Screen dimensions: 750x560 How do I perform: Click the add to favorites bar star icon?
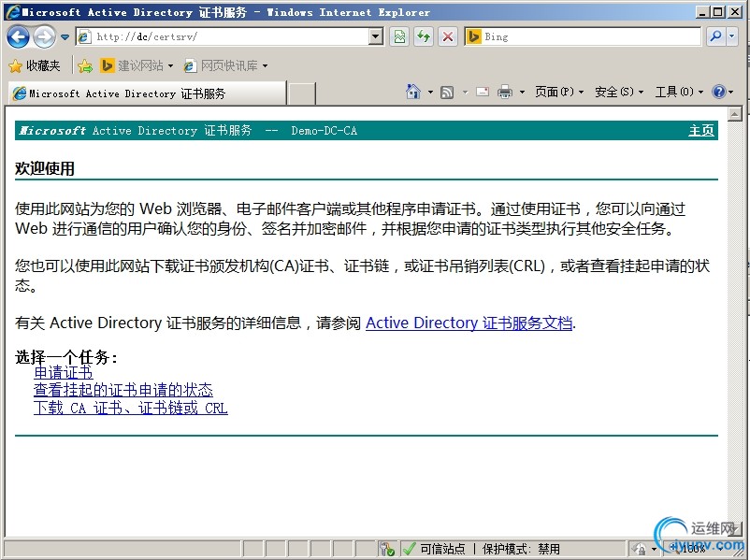85,65
